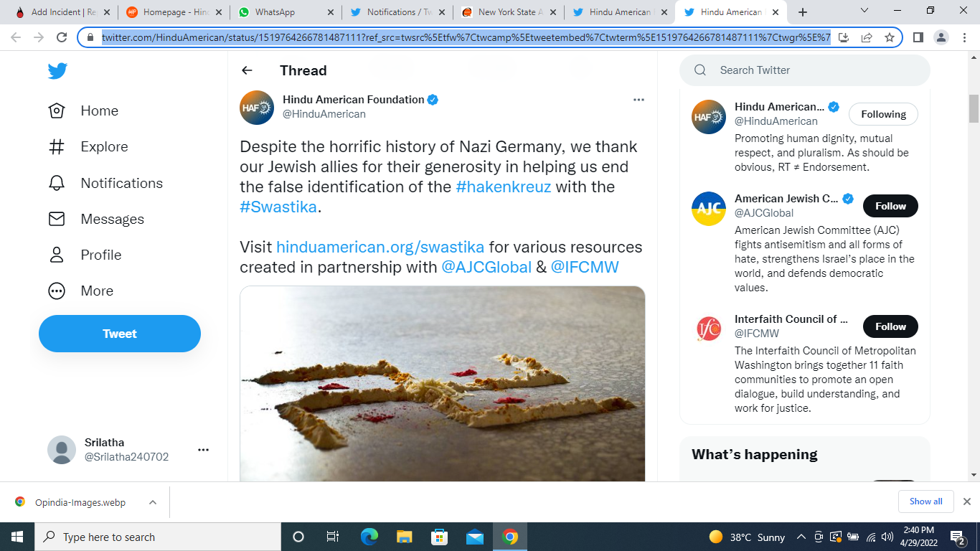Follow American Jewish Committee

click(x=890, y=206)
